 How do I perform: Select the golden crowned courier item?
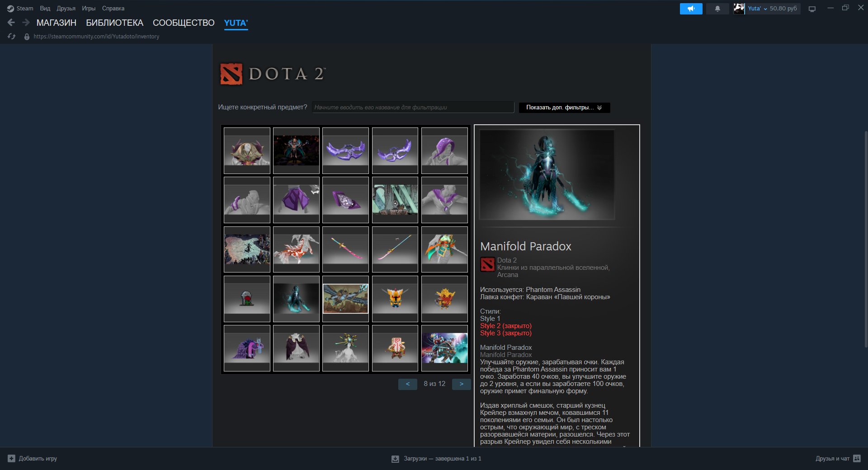tap(444, 299)
